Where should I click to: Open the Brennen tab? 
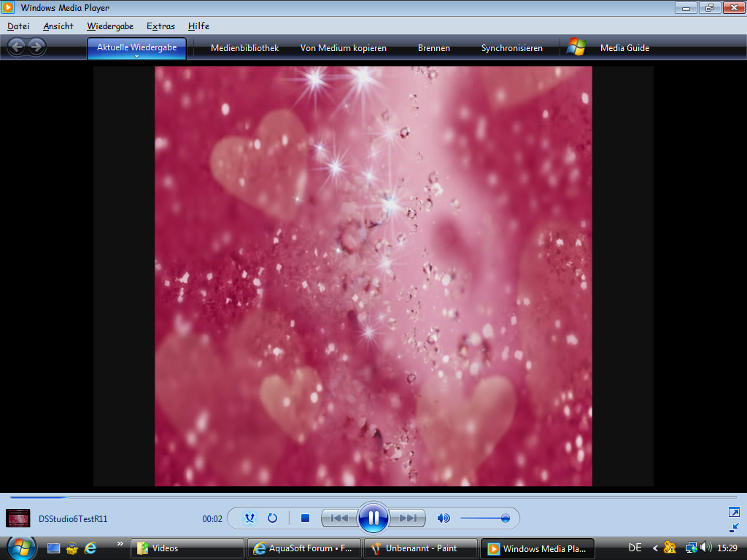[433, 48]
